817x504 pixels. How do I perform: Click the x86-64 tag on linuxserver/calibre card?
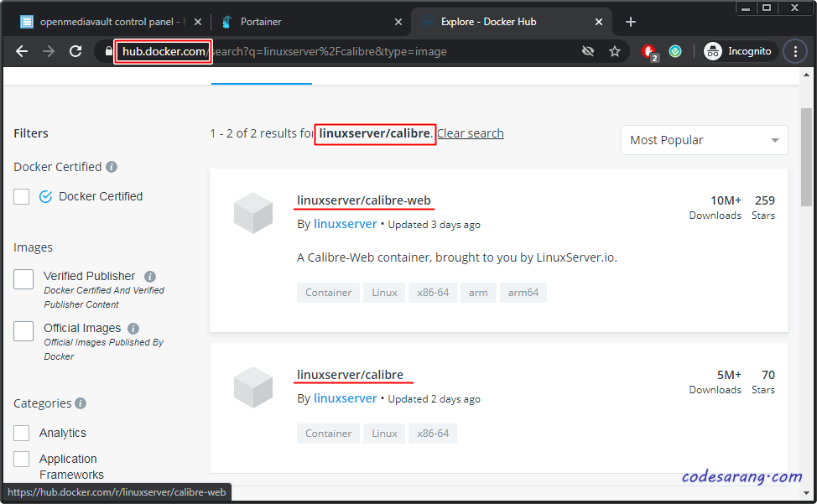pyautogui.click(x=433, y=434)
